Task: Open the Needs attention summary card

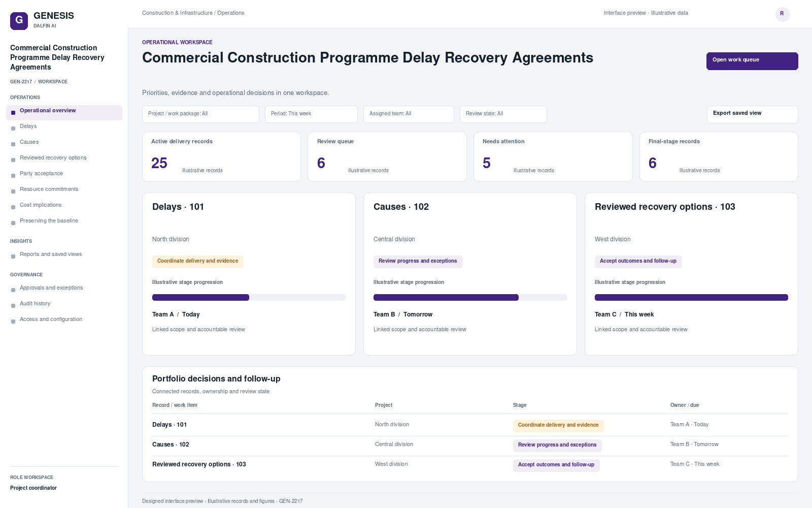Action: click(x=553, y=156)
